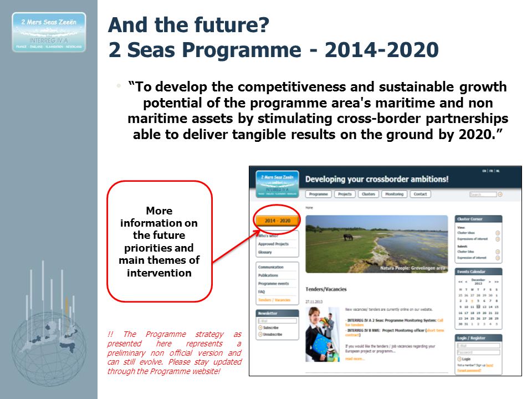Select the orange day 4 in the calendar
The width and height of the screenshot is (532, 399).
click(x=472, y=301)
